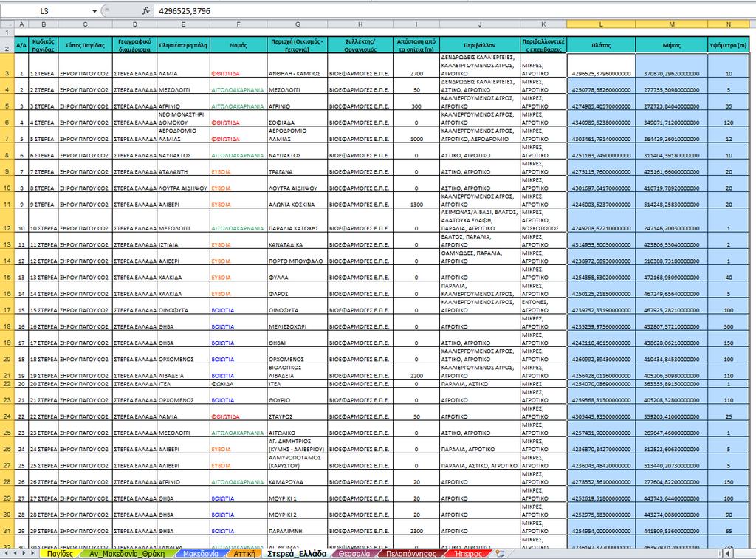Click the cell ΜΟΥΡΙΚΙ 2
The height and width of the screenshot is (559, 756).
[297, 511]
